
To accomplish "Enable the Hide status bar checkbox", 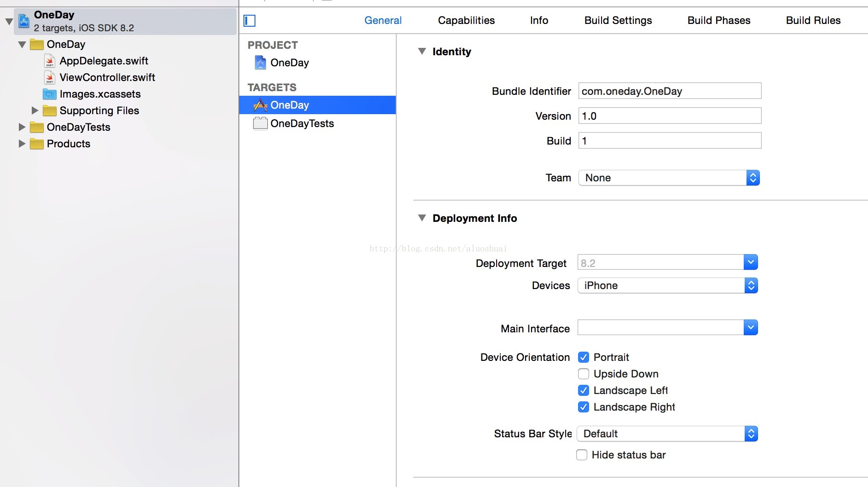I will click(582, 455).
